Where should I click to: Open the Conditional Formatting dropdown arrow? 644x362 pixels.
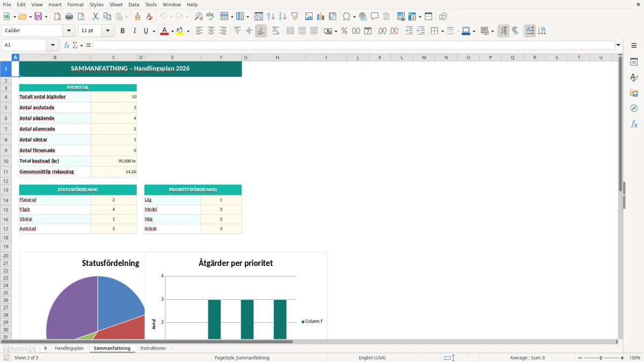492,31
